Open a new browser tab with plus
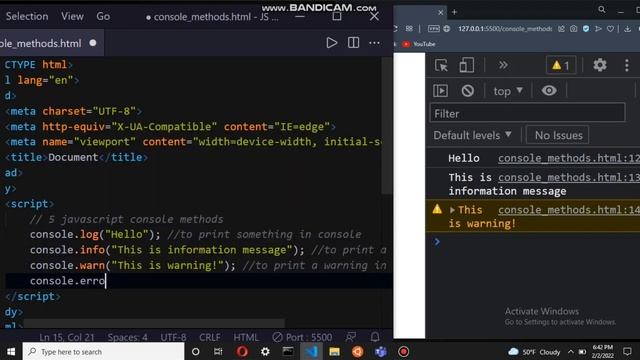Screen dimensions: 640x360 [x=454, y=12]
